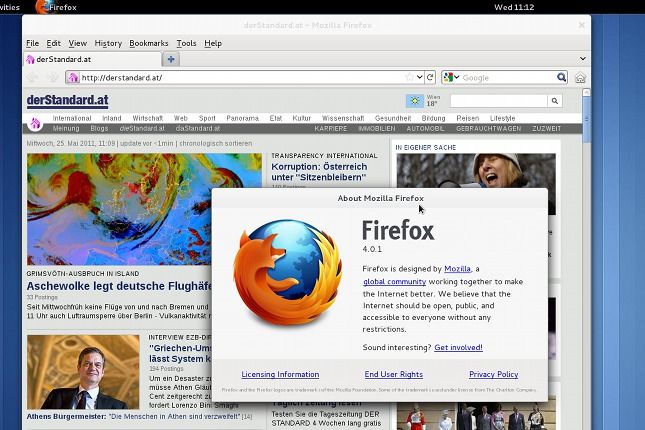
Task: Click the Wed 11:12 clock in panel
Action: click(514, 7)
